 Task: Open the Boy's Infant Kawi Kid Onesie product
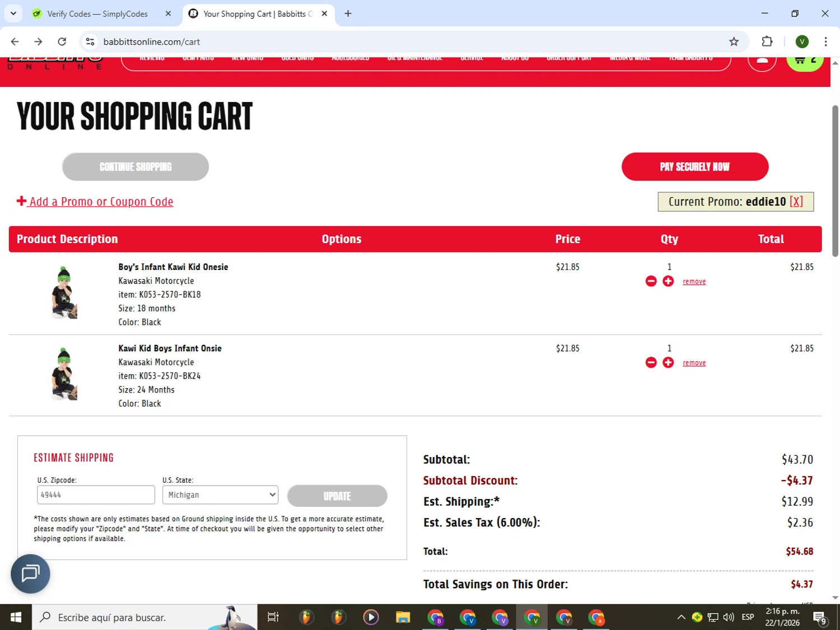[x=173, y=267]
